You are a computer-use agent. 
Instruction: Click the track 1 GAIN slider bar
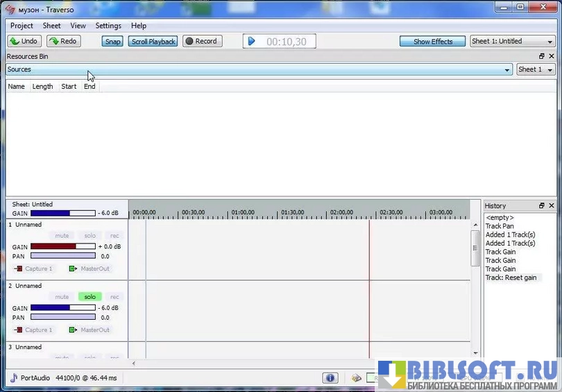pyautogui.click(x=62, y=246)
